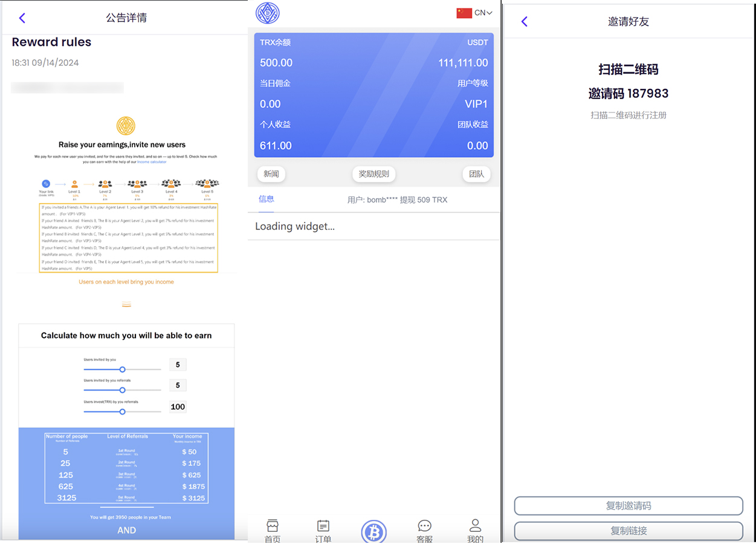Click the Level 5 people icon

tap(207, 183)
